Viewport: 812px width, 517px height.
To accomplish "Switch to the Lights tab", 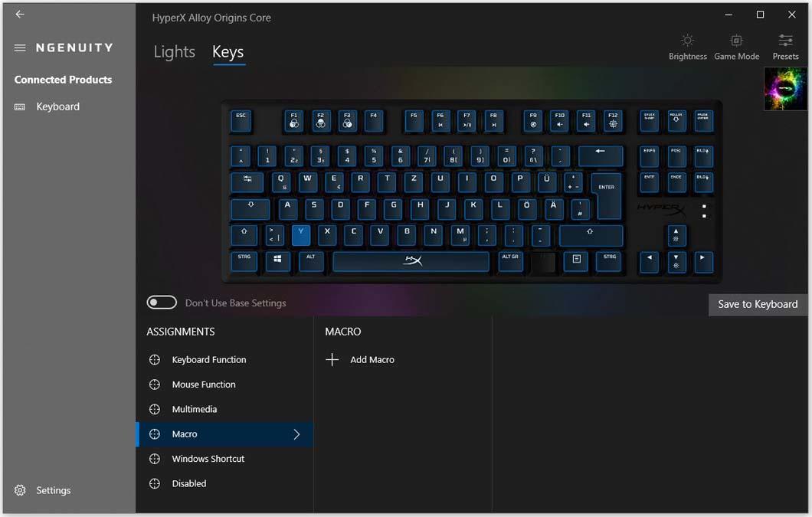I will coord(175,52).
